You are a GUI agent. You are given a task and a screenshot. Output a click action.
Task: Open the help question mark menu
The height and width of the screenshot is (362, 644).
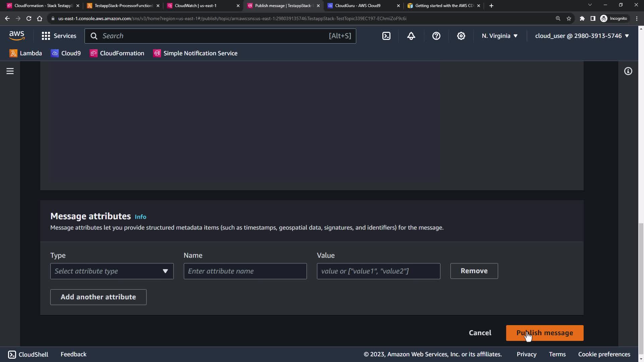436,36
